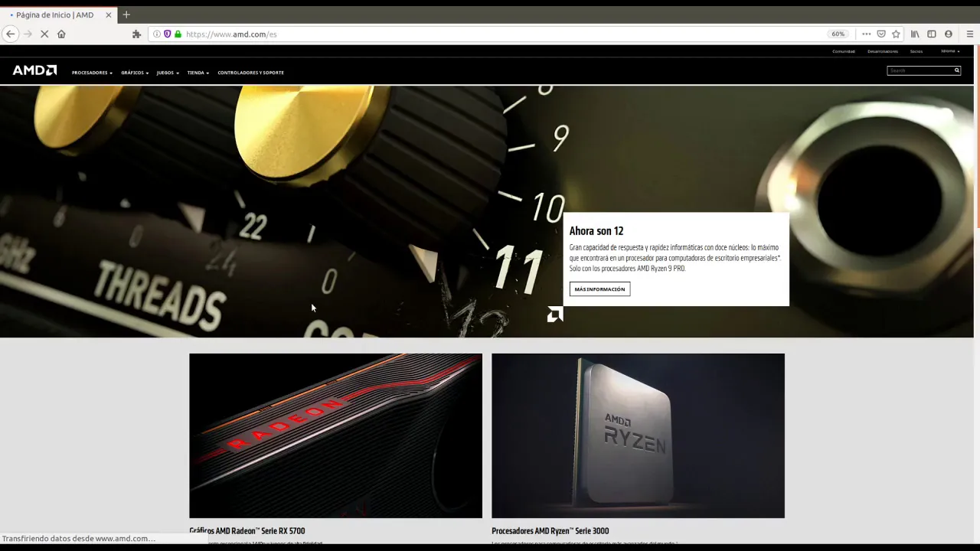Expand the Gráficos menu
Image resolution: width=980 pixels, height=551 pixels.
click(135, 73)
